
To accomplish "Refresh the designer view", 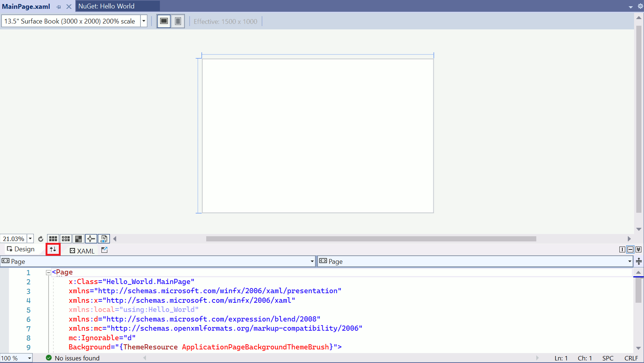I will [40, 239].
